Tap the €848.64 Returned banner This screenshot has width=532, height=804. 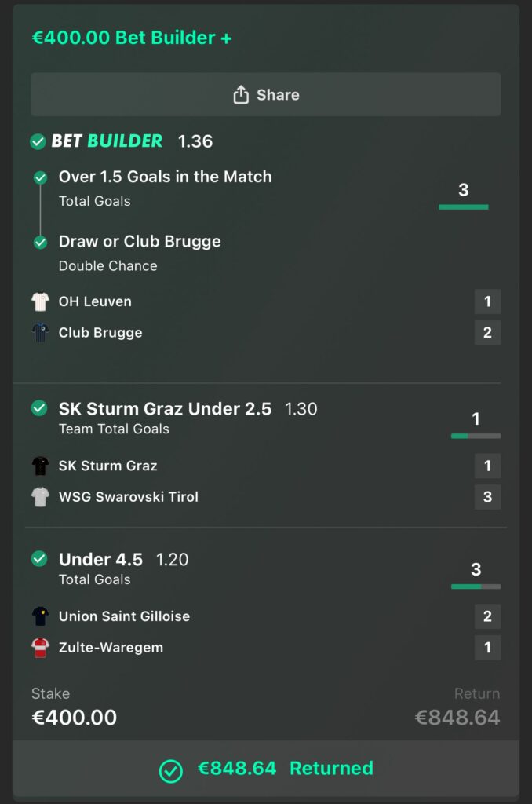click(266, 769)
